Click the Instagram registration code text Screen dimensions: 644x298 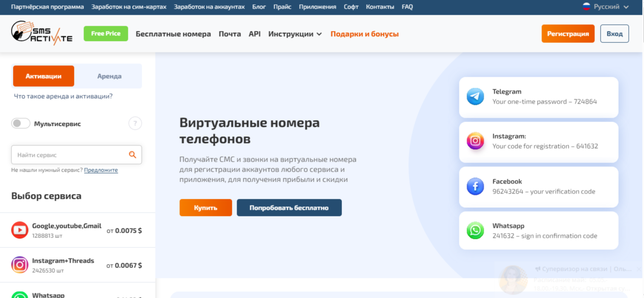point(545,146)
